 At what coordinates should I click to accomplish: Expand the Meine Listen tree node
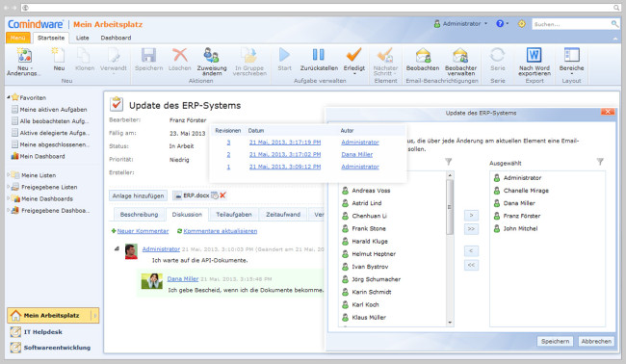(8, 175)
